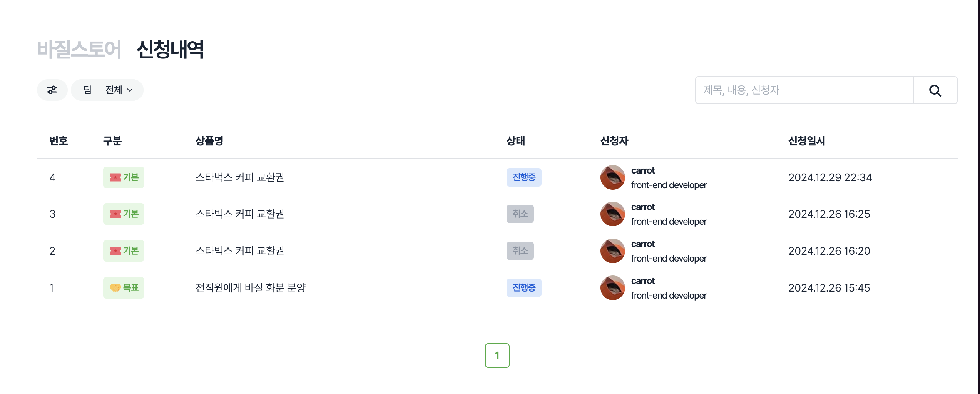
Task: Switch to the 바질스토어 tab
Action: (79, 50)
